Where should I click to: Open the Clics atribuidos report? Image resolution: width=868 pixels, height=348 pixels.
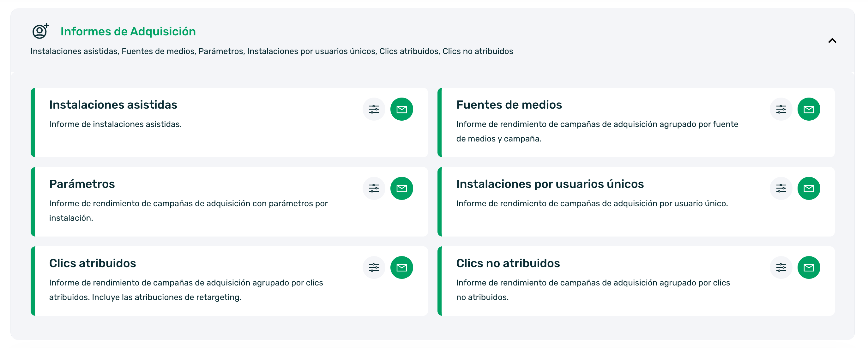tap(93, 263)
